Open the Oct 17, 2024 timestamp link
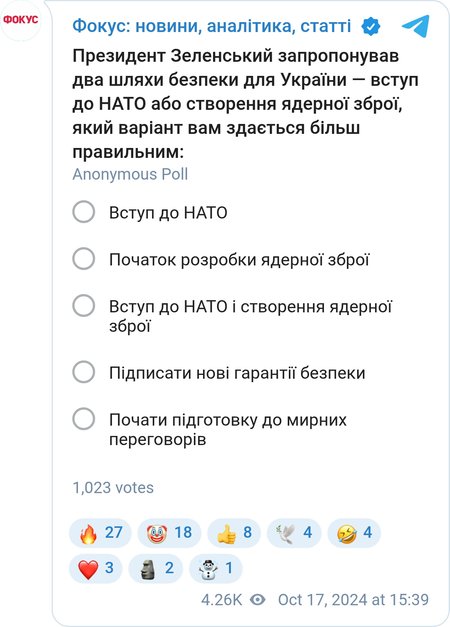 [x=353, y=600]
